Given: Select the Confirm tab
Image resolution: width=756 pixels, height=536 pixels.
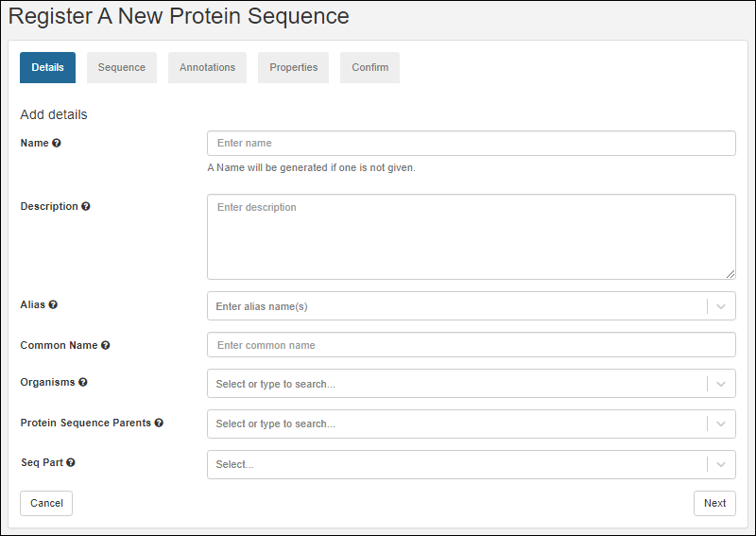Looking at the screenshot, I should [369, 68].
